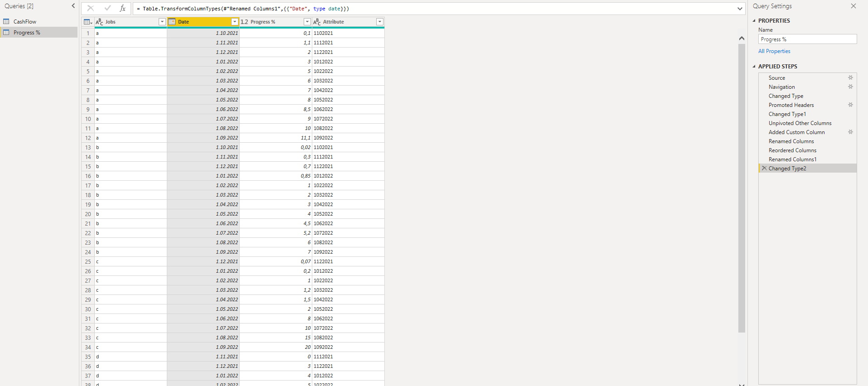The image size is (868, 386).
Task: Open table options icon in grid corner
Action: [88, 22]
